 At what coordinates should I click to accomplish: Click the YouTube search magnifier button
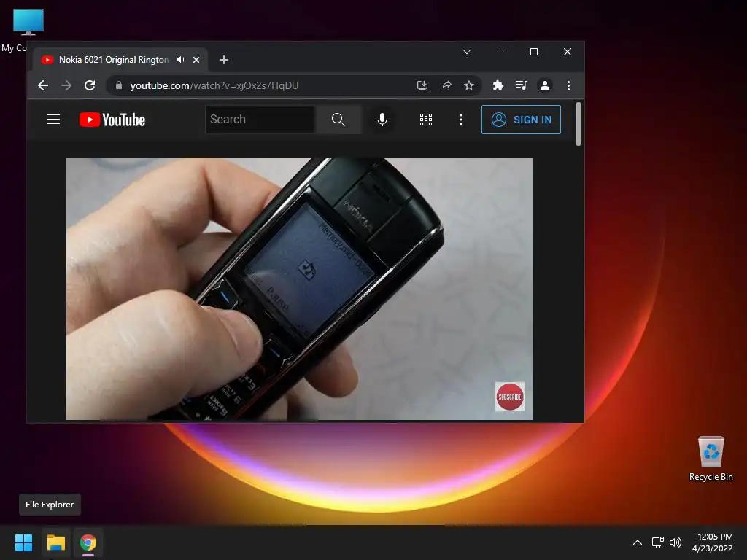pos(338,119)
